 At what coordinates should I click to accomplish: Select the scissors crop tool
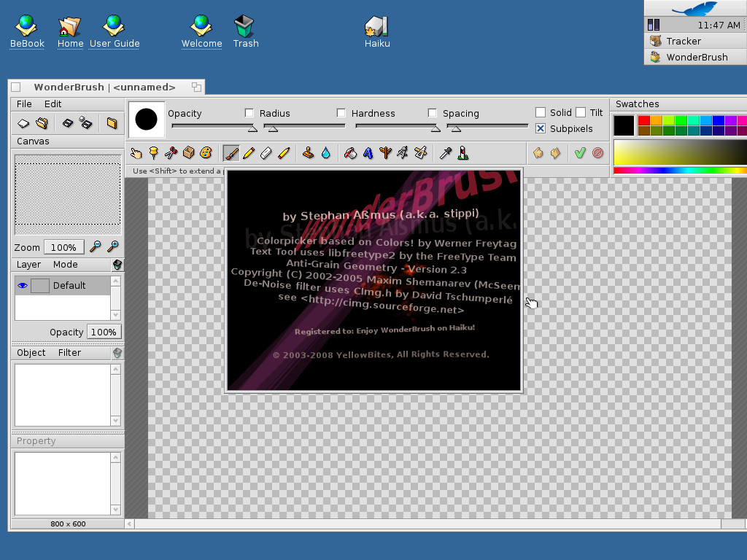click(x=171, y=153)
